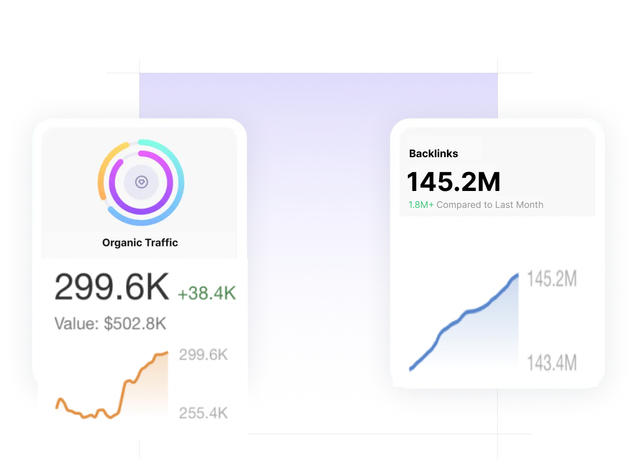Click the diamond icon inside the donut chart
Image resolution: width=640 pixels, height=473 pixels.
(x=141, y=183)
